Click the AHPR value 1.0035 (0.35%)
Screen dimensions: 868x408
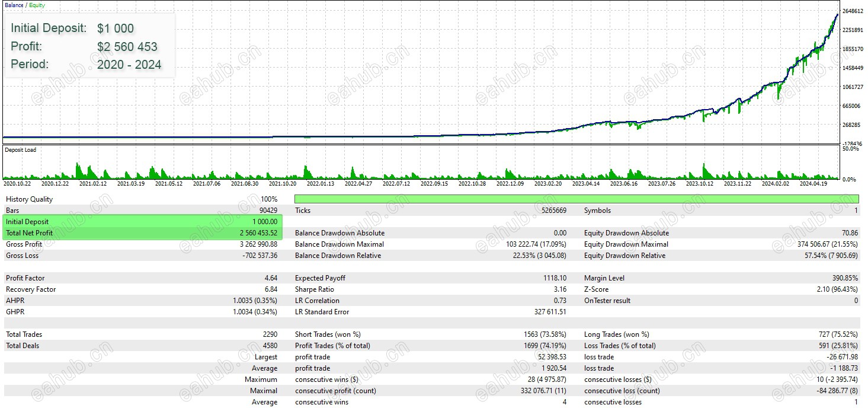(x=255, y=301)
